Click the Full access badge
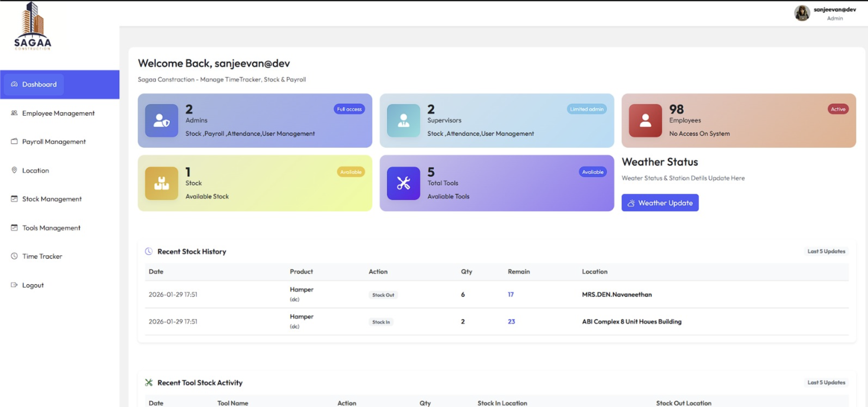Image resolution: width=868 pixels, height=407 pixels. (349, 109)
